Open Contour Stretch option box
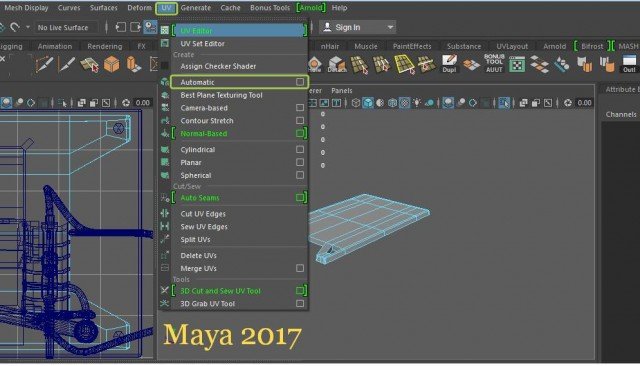Screen dimensions: 640x366 tap(300, 121)
